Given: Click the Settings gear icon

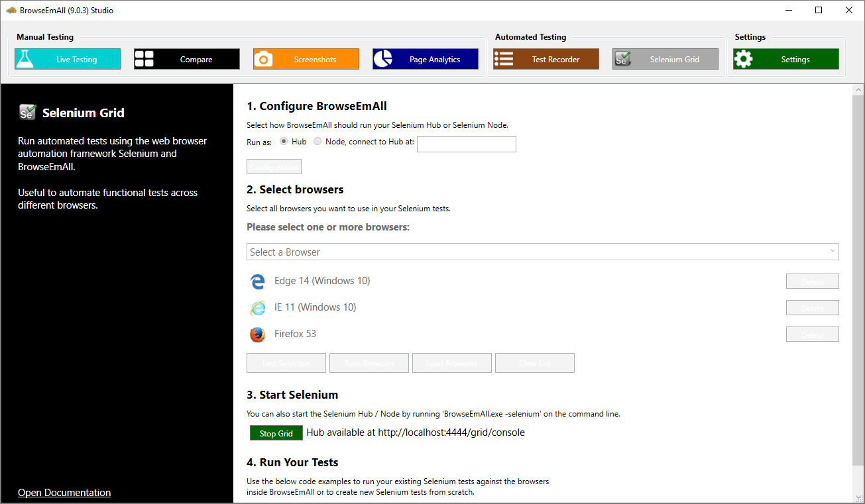Looking at the screenshot, I should click(x=743, y=59).
